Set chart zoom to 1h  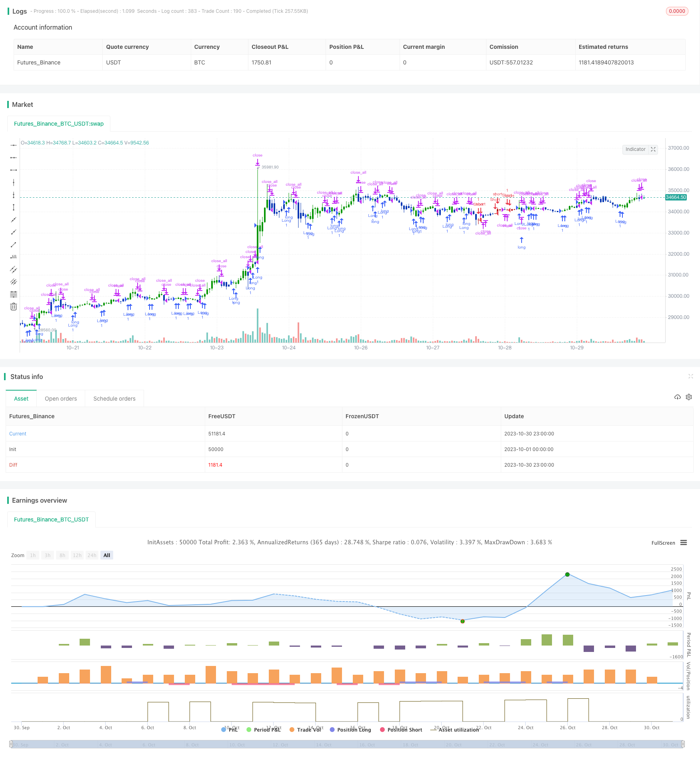tap(33, 555)
